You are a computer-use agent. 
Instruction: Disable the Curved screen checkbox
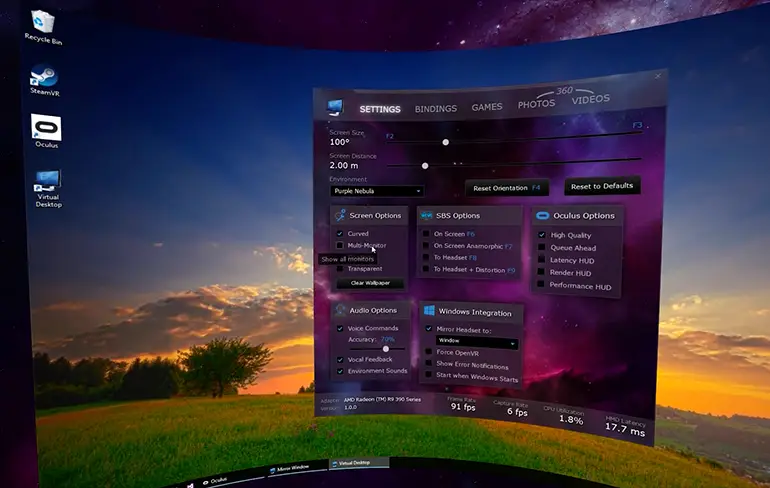pos(340,233)
